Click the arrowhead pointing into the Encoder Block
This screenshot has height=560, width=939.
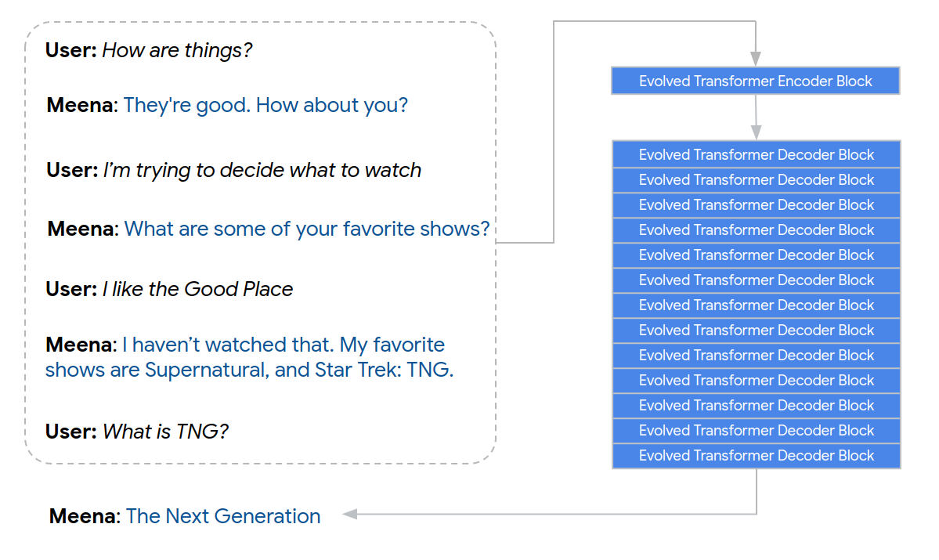coord(755,59)
